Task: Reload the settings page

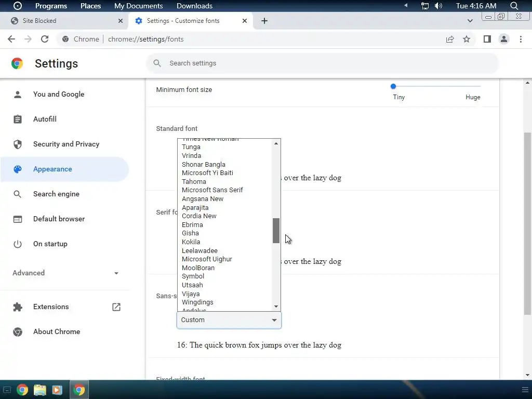Action: [45, 39]
